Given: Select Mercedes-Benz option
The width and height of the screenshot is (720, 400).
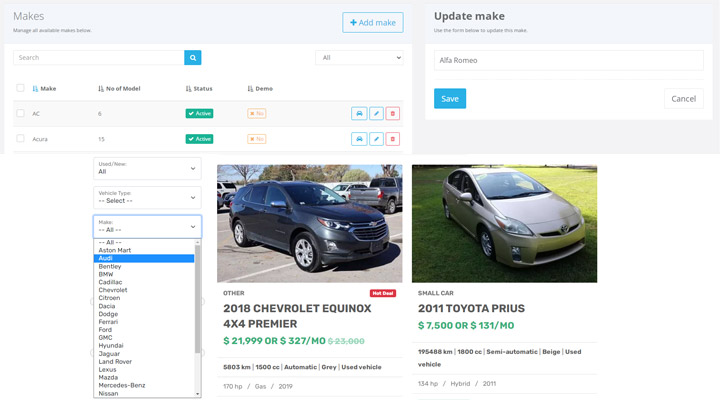Looking at the screenshot, I should click(144, 385).
